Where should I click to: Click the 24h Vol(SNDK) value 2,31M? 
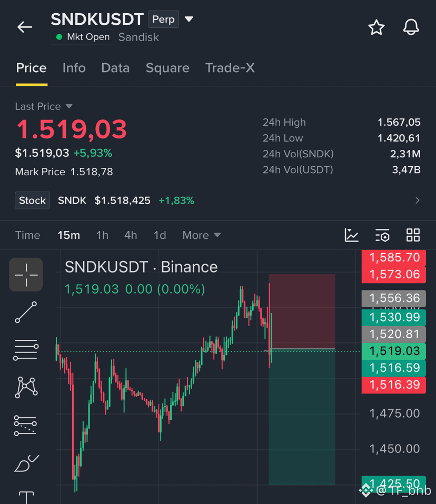(x=405, y=154)
